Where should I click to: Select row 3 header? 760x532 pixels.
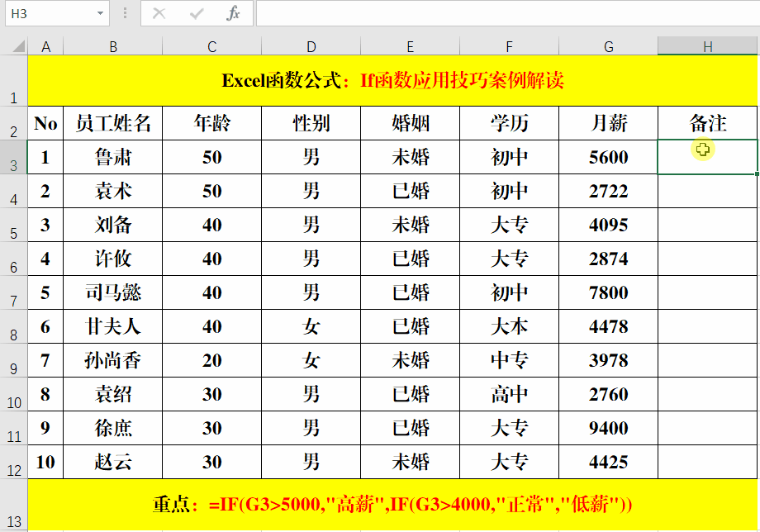click(13, 157)
